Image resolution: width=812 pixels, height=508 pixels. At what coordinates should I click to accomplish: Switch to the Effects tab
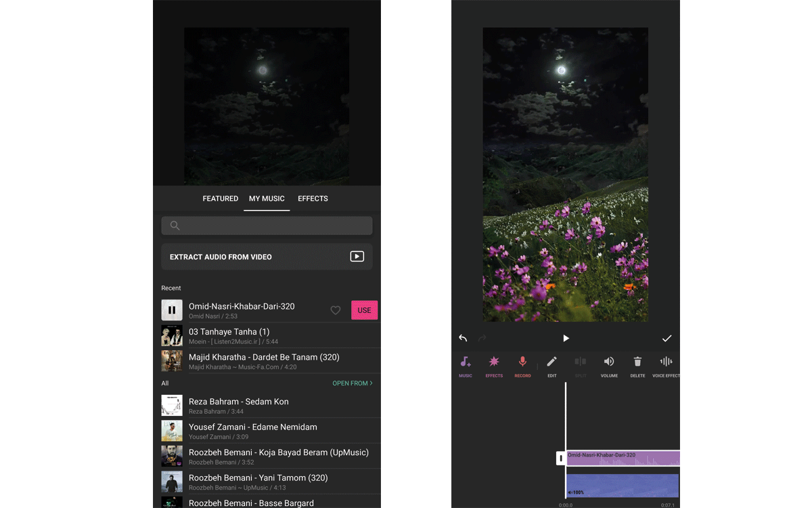313,198
